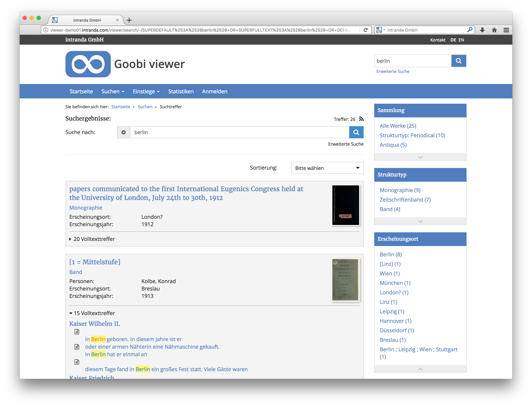The width and height of the screenshot is (532, 407).
Task: Filter by Erscheinungsort Breslau (1)
Action: 392,340
